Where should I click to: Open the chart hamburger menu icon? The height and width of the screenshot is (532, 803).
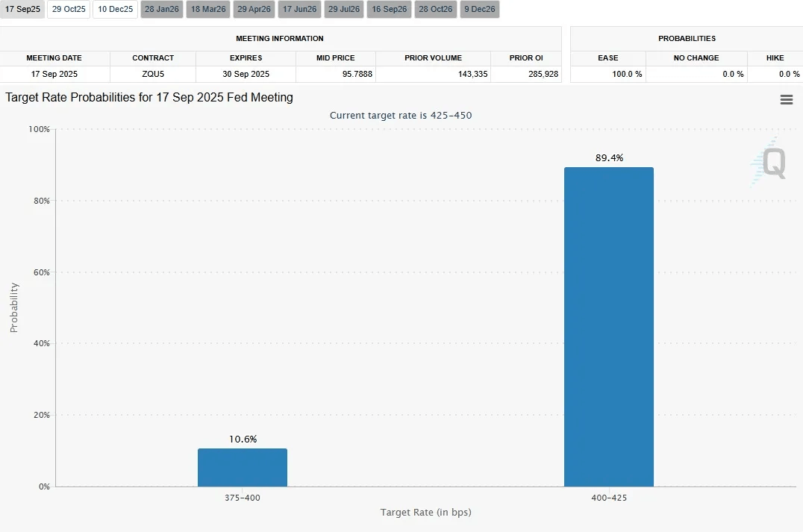pos(786,100)
